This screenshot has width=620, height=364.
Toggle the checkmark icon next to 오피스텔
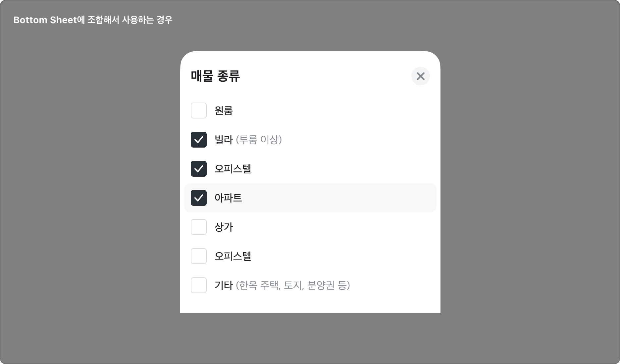click(x=199, y=169)
